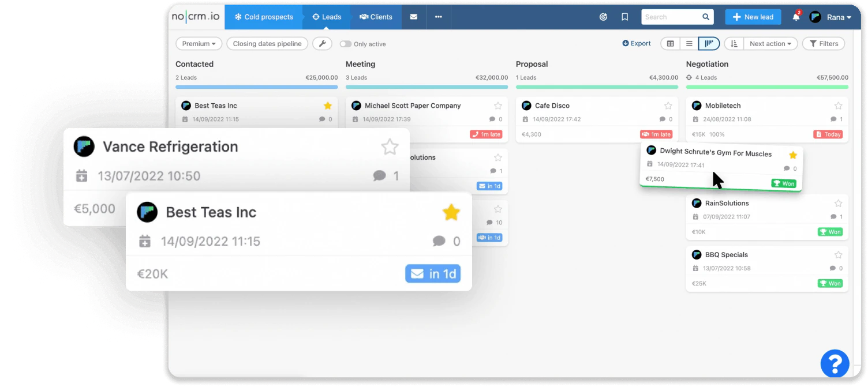868x387 pixels.
Task: Click Won badge on Dwight Schrute's Gym
Action: click(x=784, y=183)
